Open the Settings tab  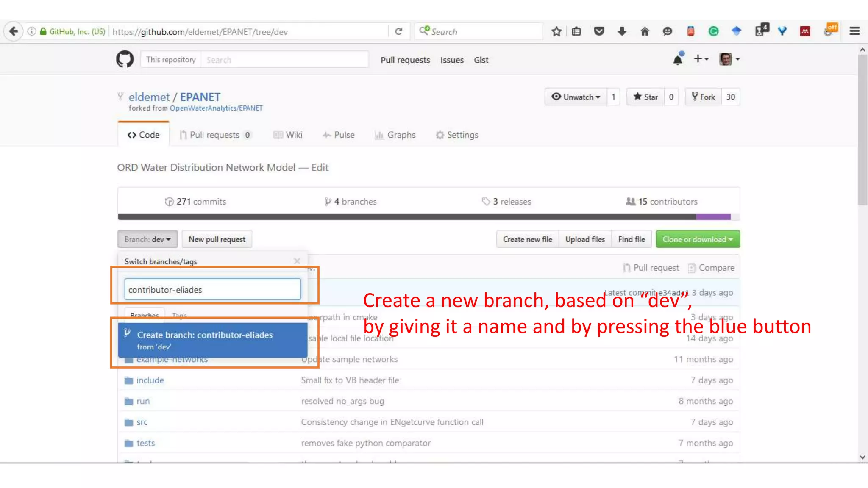point(457,135)
